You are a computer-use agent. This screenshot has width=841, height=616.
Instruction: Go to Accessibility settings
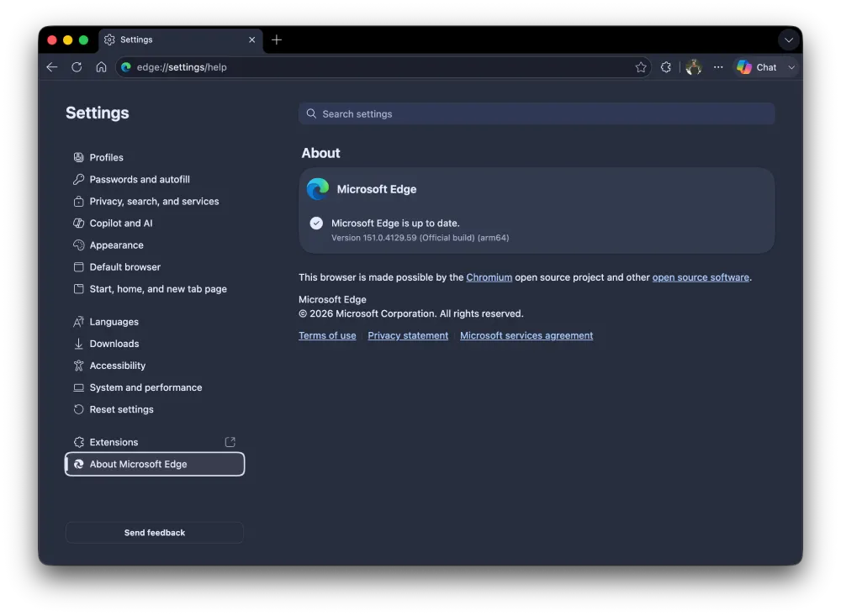155,366
